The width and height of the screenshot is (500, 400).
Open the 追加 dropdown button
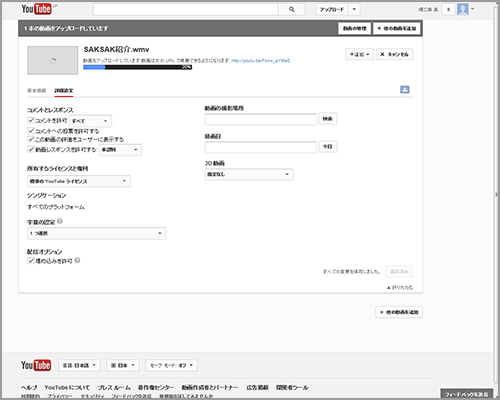(x=360, y=54)
